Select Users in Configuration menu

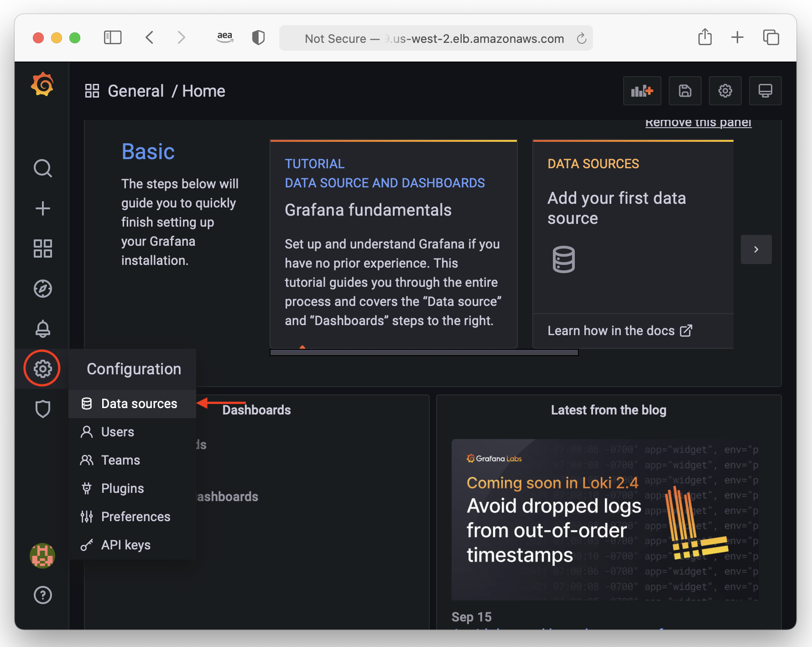pos(132,432)
